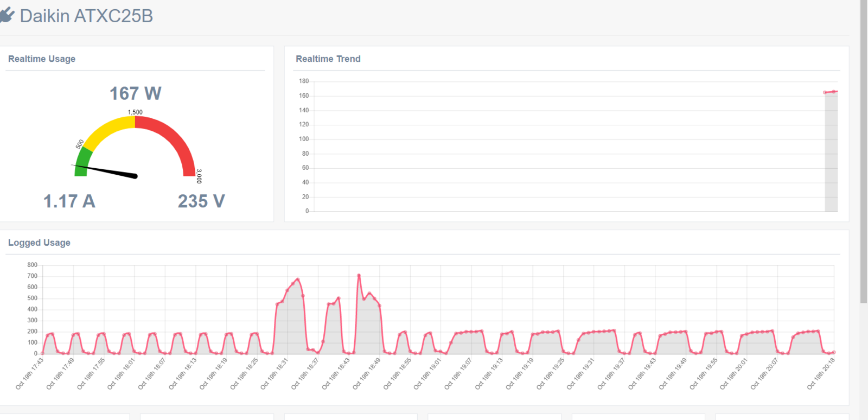Click the plug icon beside Daikin ATXC25B
868x420 pixels.
[x=7, y=15]
